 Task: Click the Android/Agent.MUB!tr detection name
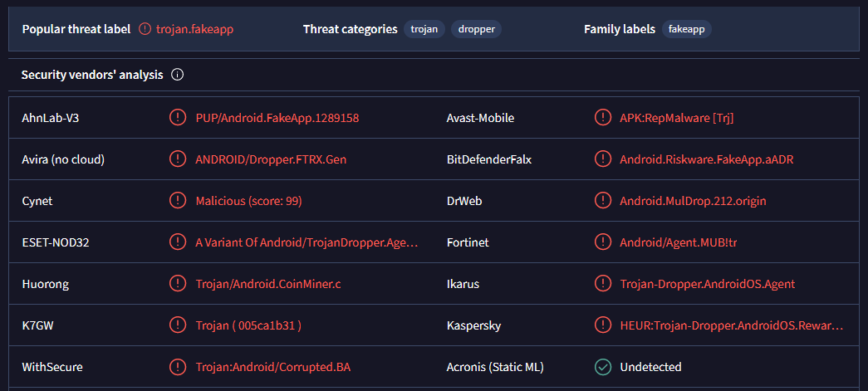click(678, 242)
